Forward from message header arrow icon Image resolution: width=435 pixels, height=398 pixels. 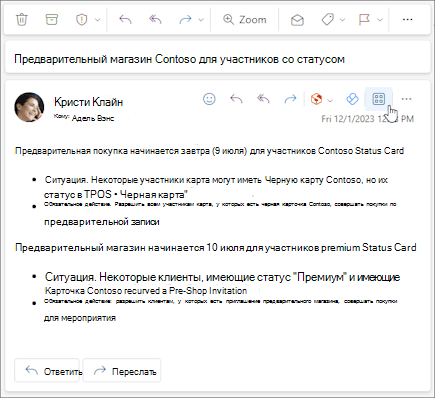[290, 99]
